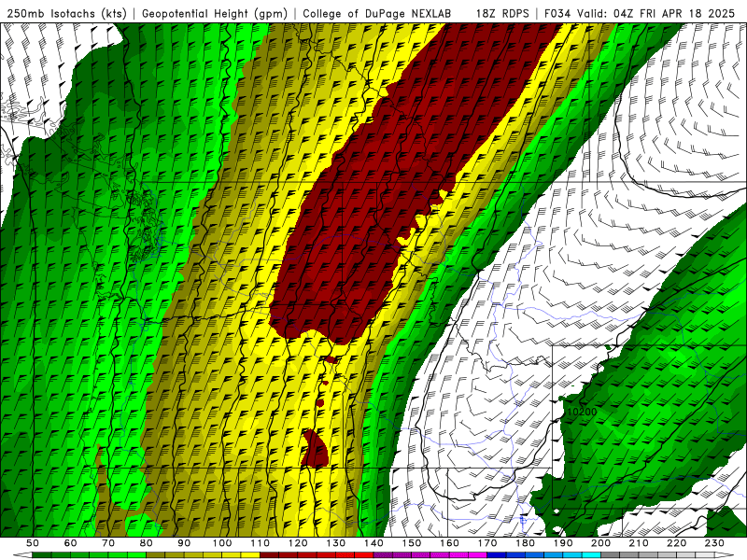Click the '200' color bar label
Screen dimensions: 747x560
pyautogui.click(x=600, y=543)
